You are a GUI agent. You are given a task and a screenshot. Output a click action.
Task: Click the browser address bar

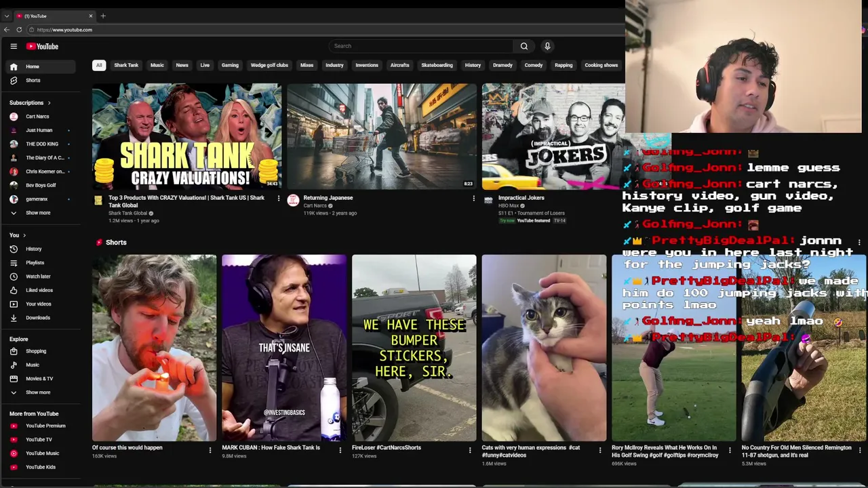pyautogui.click(x=325, y=30)
